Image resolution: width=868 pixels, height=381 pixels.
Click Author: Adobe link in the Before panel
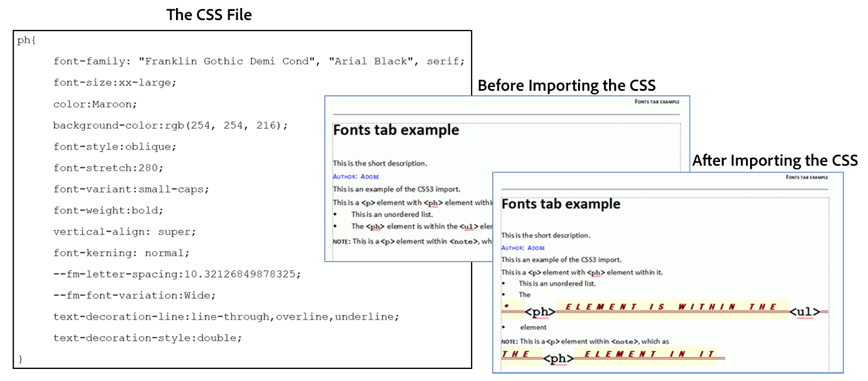point(355,176)
